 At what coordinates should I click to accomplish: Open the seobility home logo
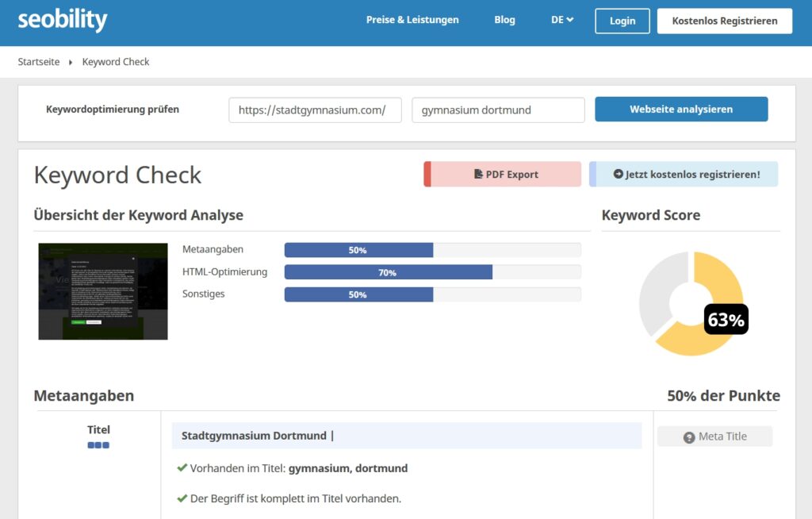click(63, 20)
